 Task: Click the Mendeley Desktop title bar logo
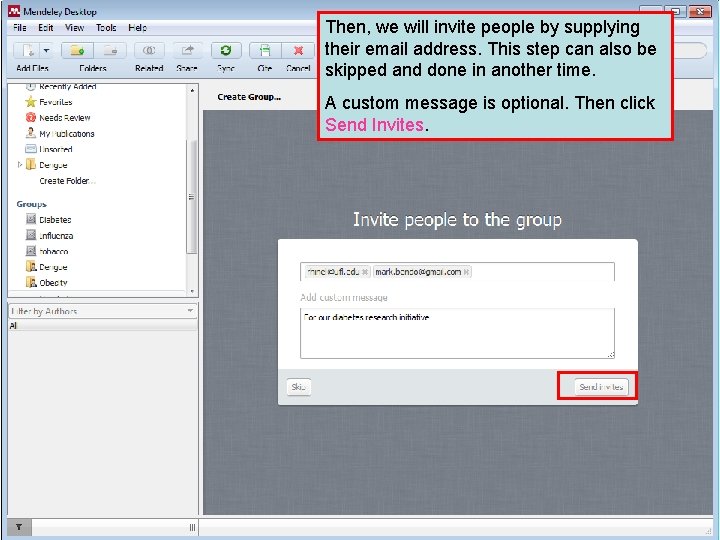14,11
